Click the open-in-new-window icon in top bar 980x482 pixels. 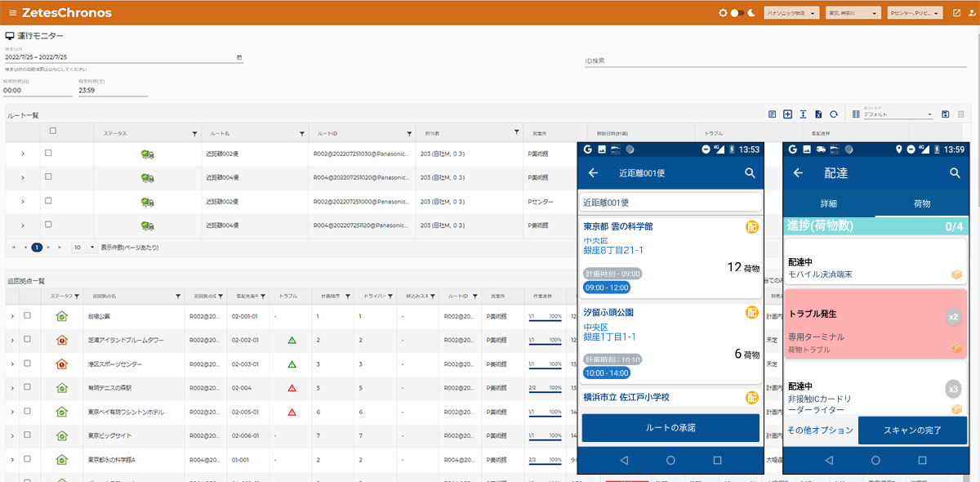coord(956,13)
